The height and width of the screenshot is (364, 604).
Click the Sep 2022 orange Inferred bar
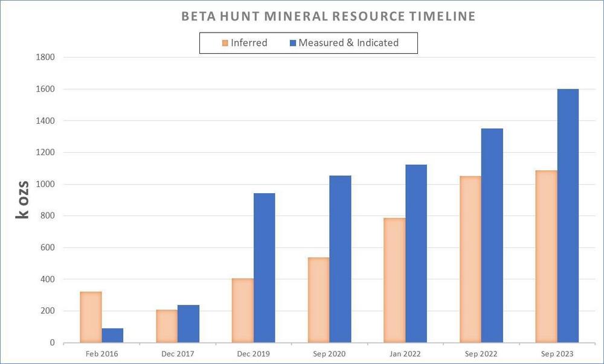click(x=471, y=259)
